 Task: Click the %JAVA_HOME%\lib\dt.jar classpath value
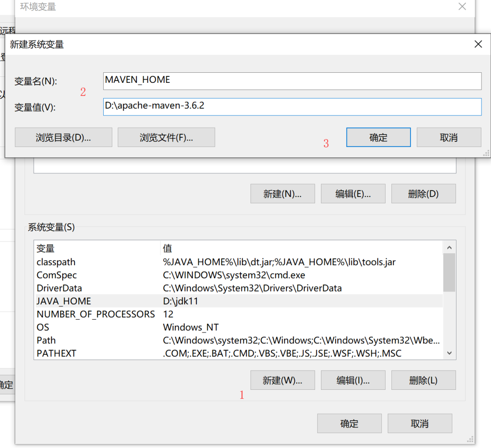(x=279, y=262)
